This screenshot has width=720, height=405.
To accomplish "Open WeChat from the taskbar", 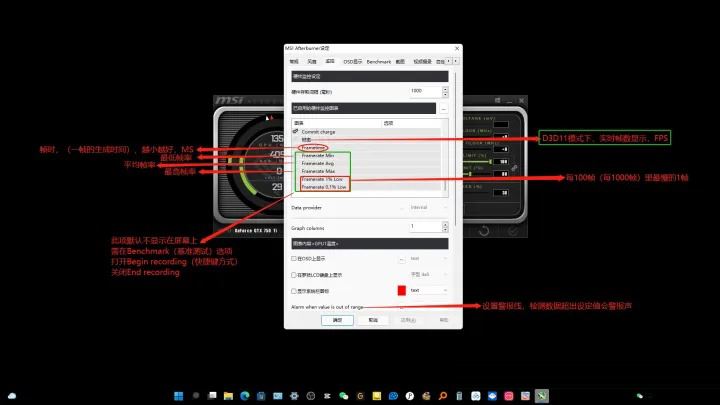I will (x=343, y=395).
